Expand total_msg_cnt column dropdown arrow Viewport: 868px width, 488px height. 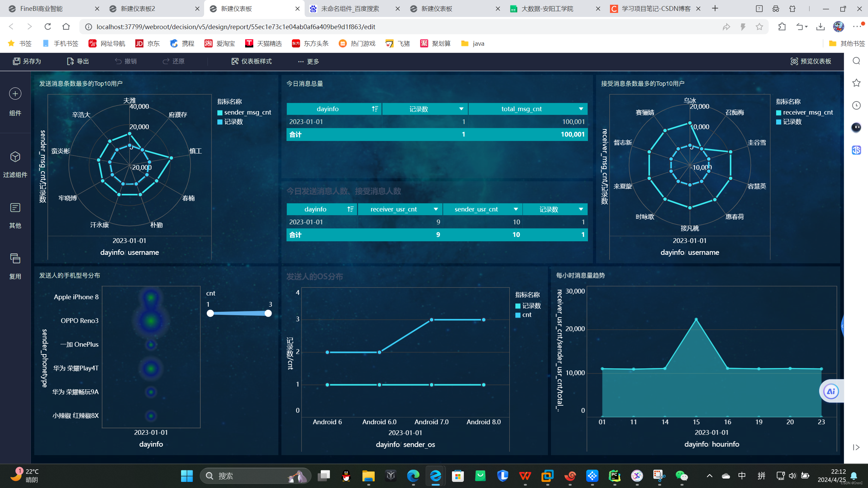pos(581,109)
